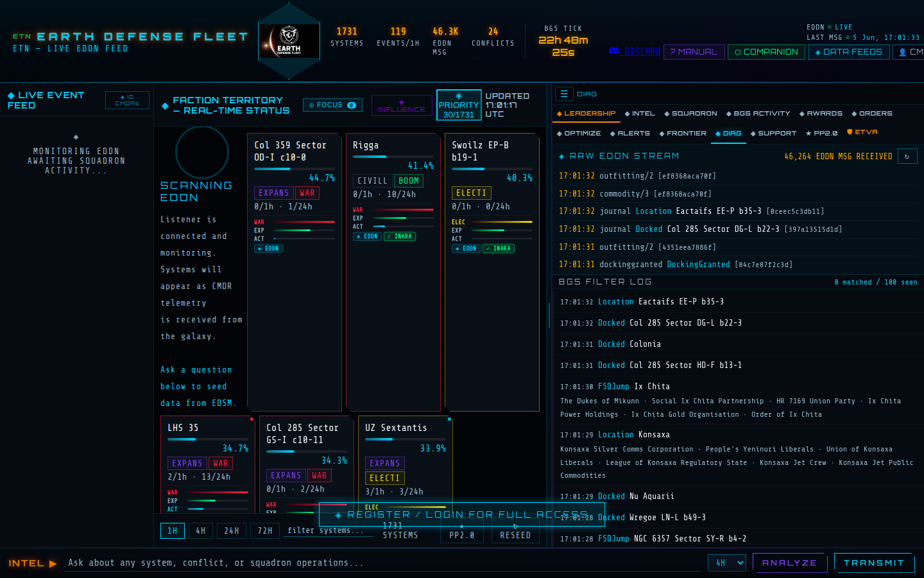Viewport: 924px width, 578px height.
Task: Switch to the Intel tab
Action: 640,114
